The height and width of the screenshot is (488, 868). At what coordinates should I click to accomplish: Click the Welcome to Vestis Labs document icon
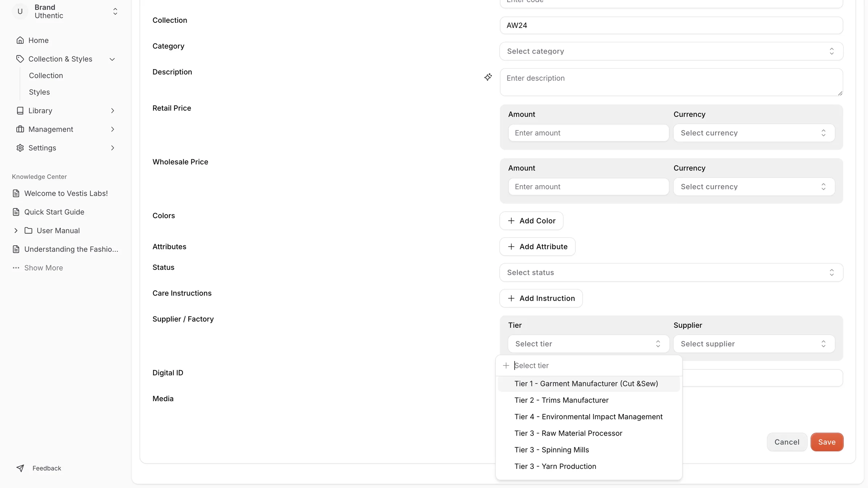coord(16,194)
